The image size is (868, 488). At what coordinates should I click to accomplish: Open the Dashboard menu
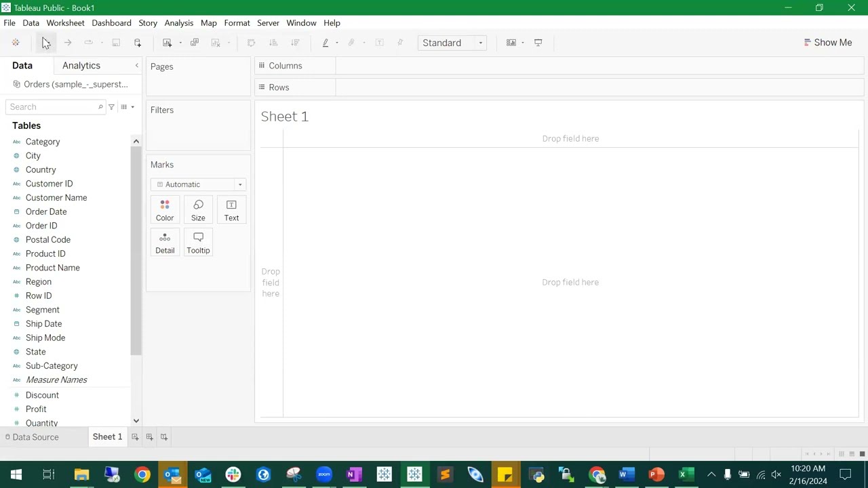click(112, 23)
